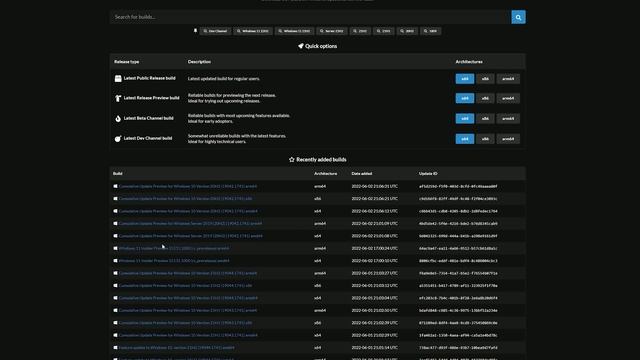Screen dimensions: 640x360
Task: Click the blue search magnifier button
Action: 518,17
